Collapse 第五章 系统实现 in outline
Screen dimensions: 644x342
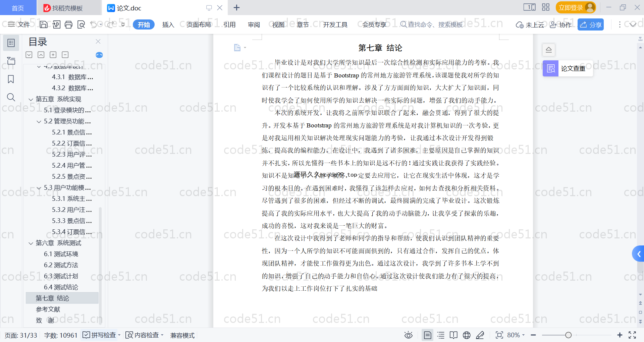[31, 99]
